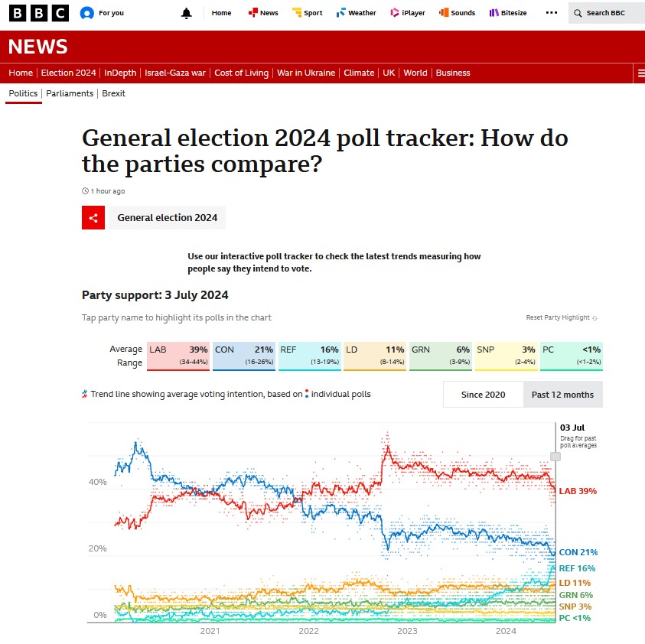Expand the news navigation hamburger menu

click(640, 73)
